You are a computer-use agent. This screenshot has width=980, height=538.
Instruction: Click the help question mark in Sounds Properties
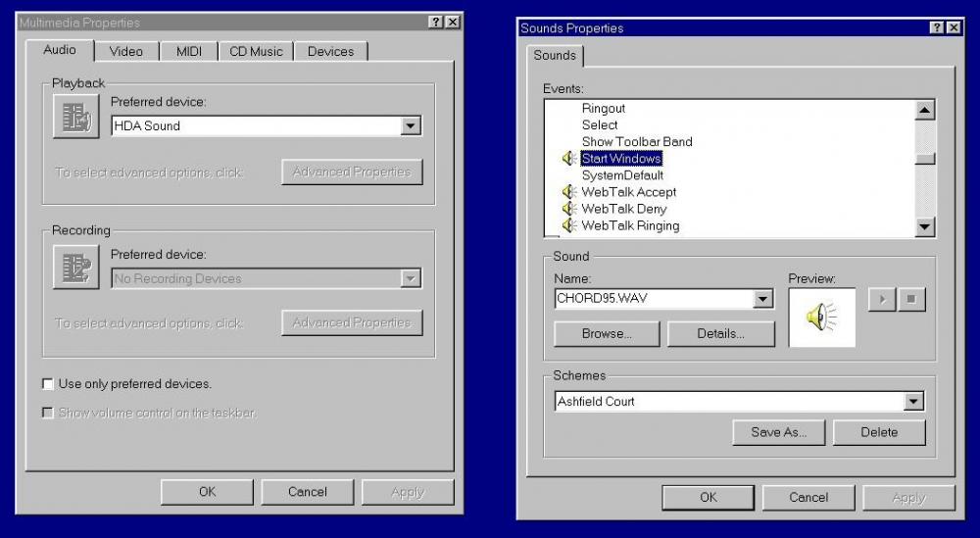tap(936, 27)
